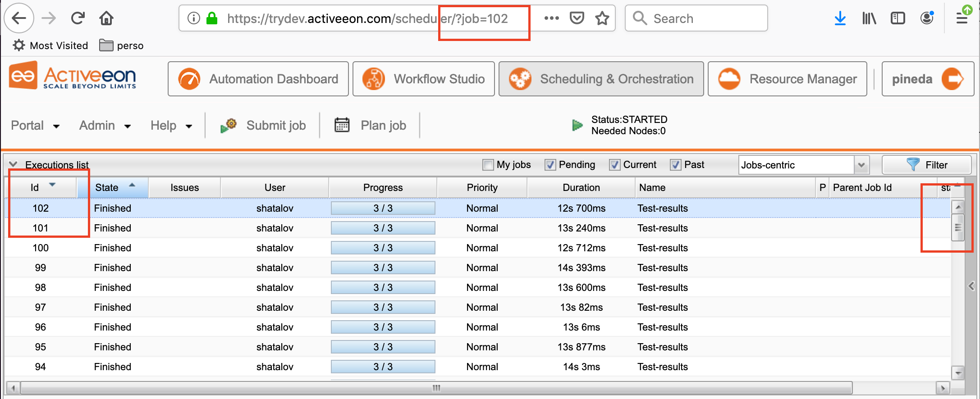The width and height of the screenshot is (980, 399).
Task: Click the User column header
Action: 275,187
